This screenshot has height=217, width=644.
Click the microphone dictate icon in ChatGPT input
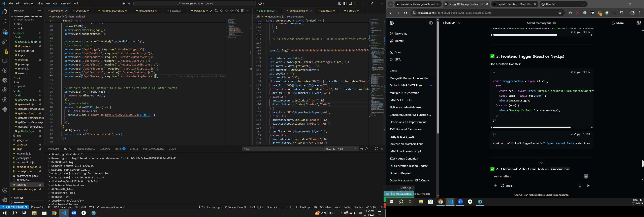click(x=580, y=186)
